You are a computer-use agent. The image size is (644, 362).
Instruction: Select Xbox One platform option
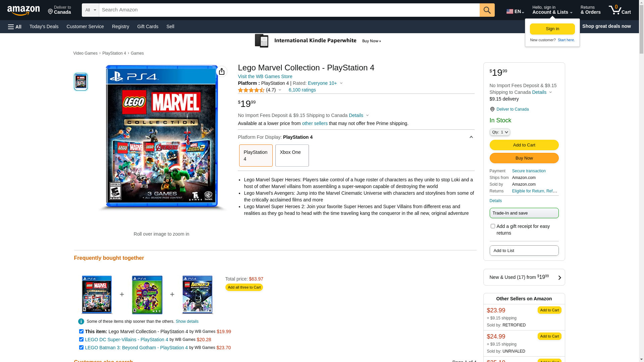292,156
